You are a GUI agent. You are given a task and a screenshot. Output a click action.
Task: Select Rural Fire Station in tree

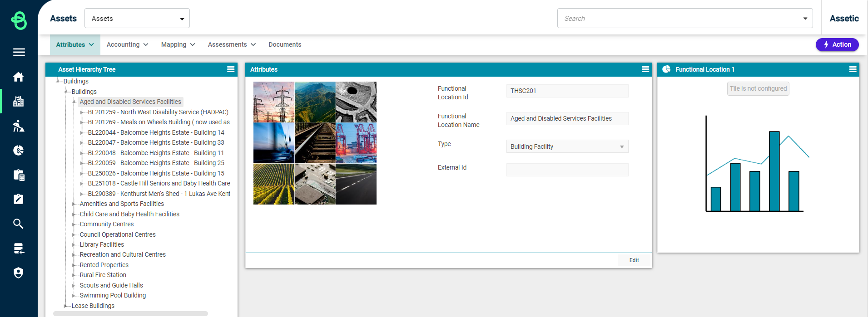(x=103, y=275)
